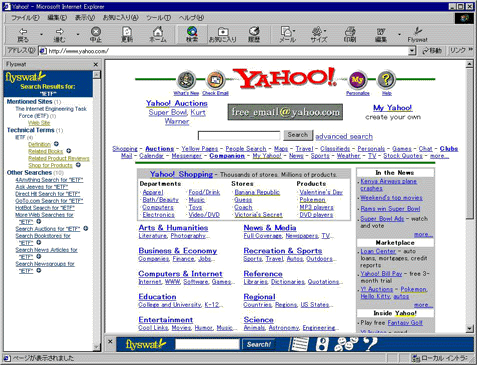
Task: Click the Flyswat bar search input field
Action: [207, 344]
